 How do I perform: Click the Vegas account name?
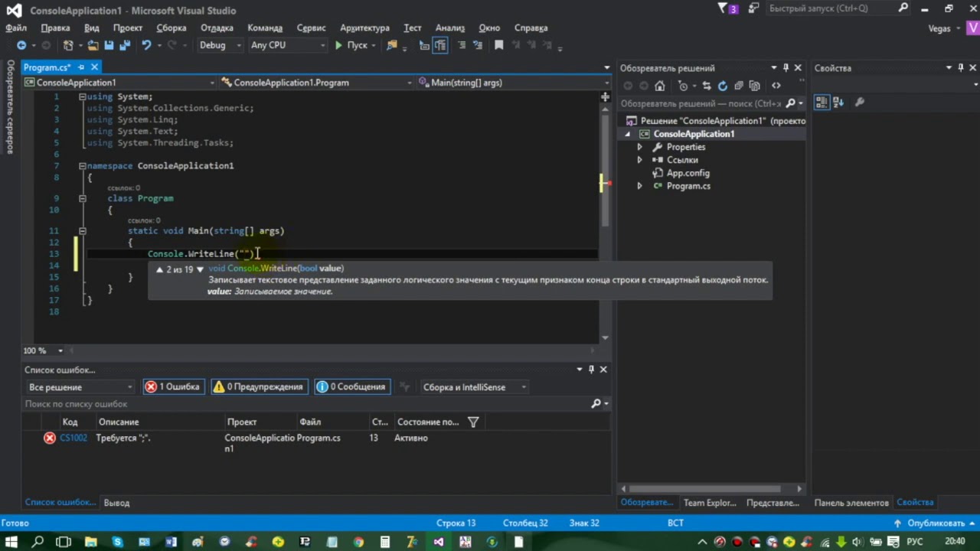(939, 28)
